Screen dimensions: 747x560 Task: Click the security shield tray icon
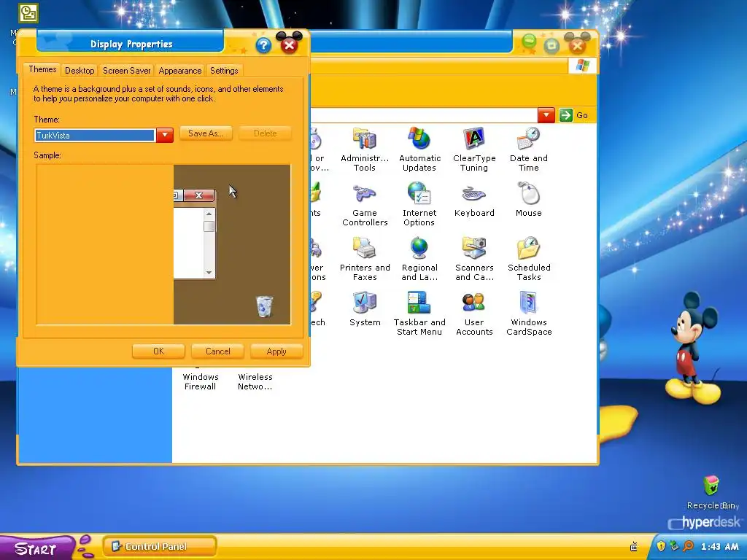[661, 545]
